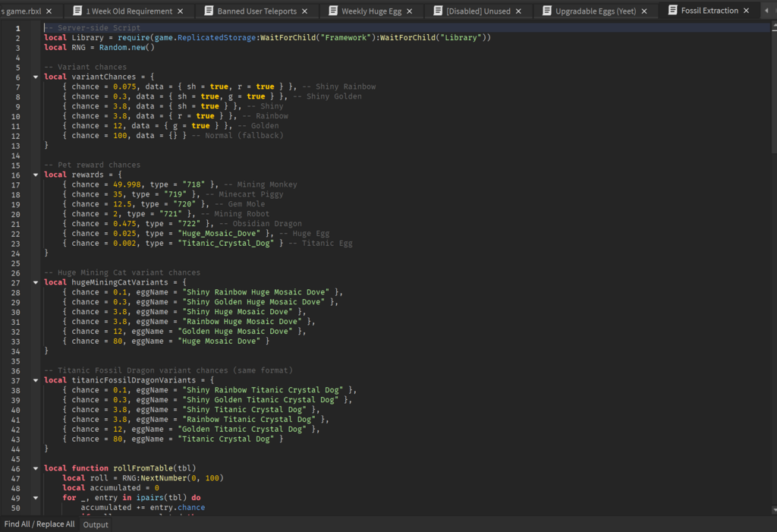Open the Find All / Replace All panel
The image size is (777, 532).
[39, 524]
